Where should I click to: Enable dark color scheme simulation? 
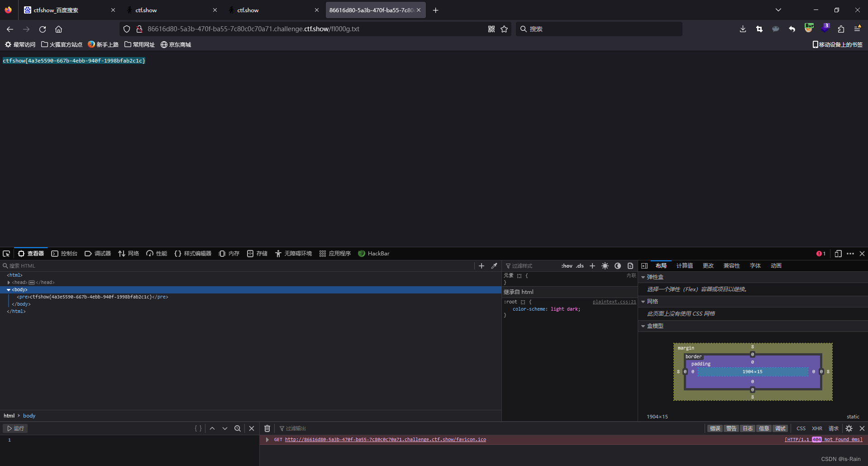point(618,266)
